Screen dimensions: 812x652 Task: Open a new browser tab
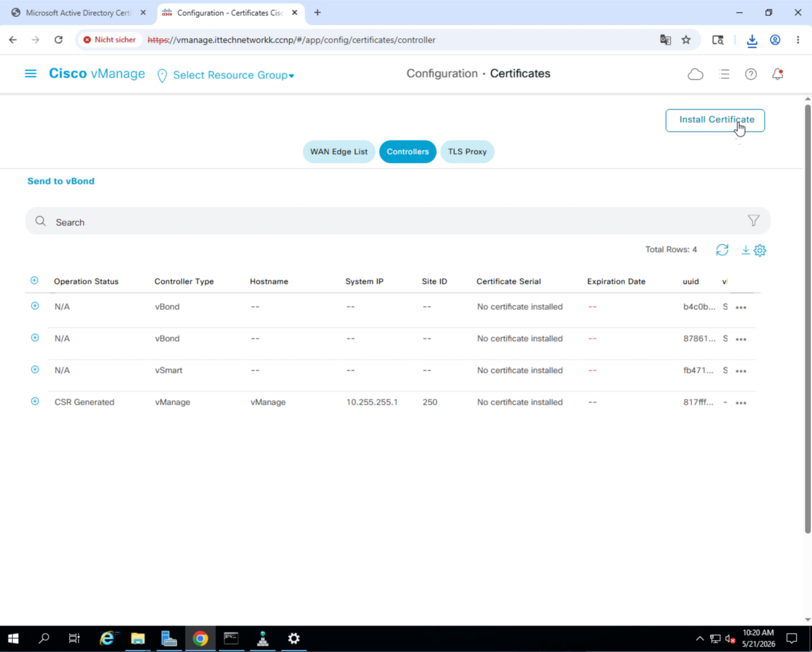[x=317, y=12]
